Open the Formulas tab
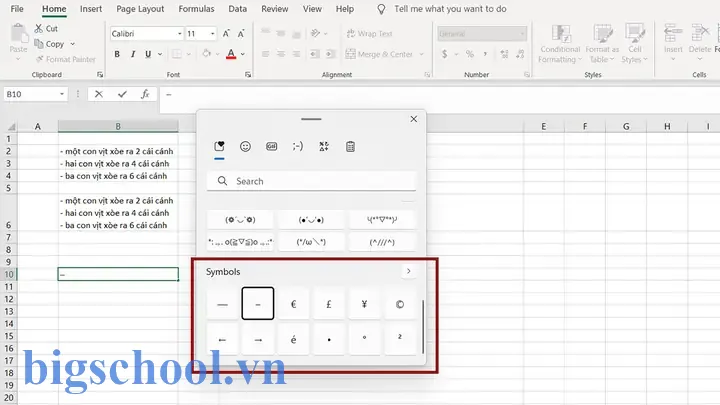This screenshot has height=405, width=720. click(x=197, y=9)
